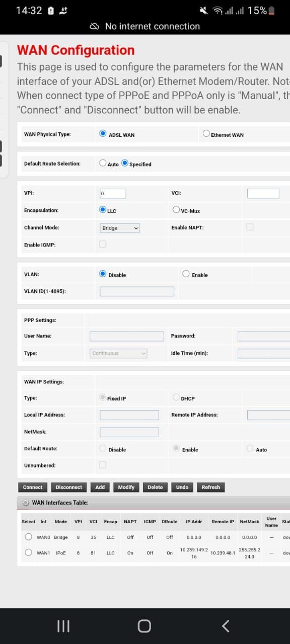290x644 pixels.
Task: Click the WAN Interfaces Table title
Action: (x=60, y=503)
